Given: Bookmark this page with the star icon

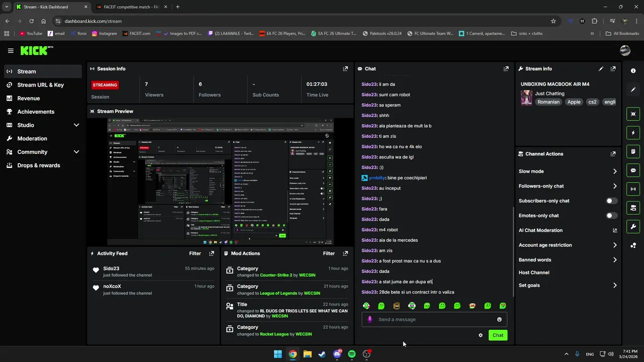Looking at the screenshot, I should pyautogui.click(x=553, y=21).
